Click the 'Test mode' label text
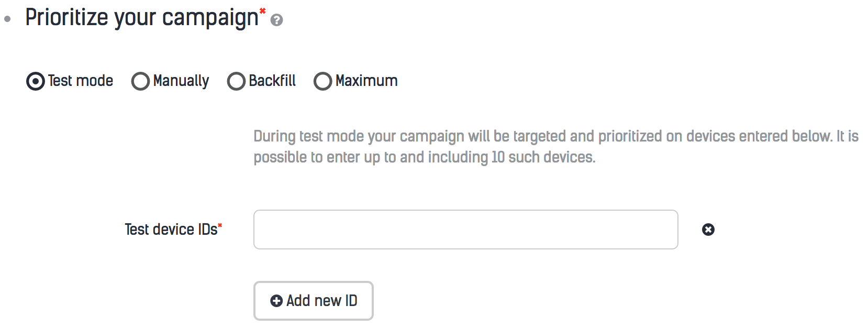 (81, 81)
